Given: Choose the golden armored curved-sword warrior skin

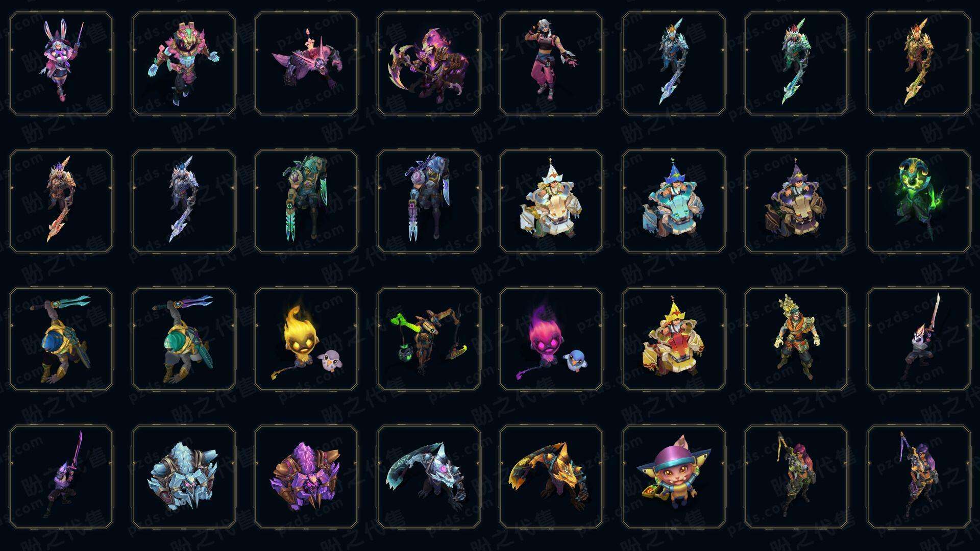Looking at the screenshot, I should (919, 64).
